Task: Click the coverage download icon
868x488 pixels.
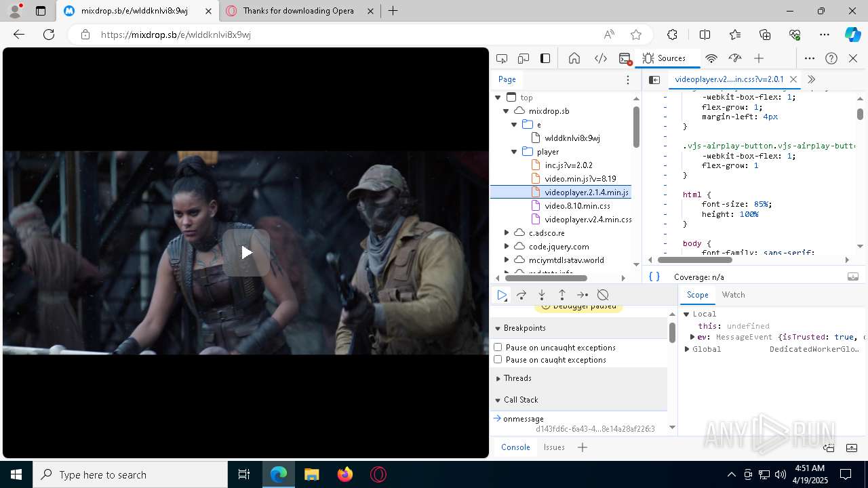Action: tap(853, 277)
